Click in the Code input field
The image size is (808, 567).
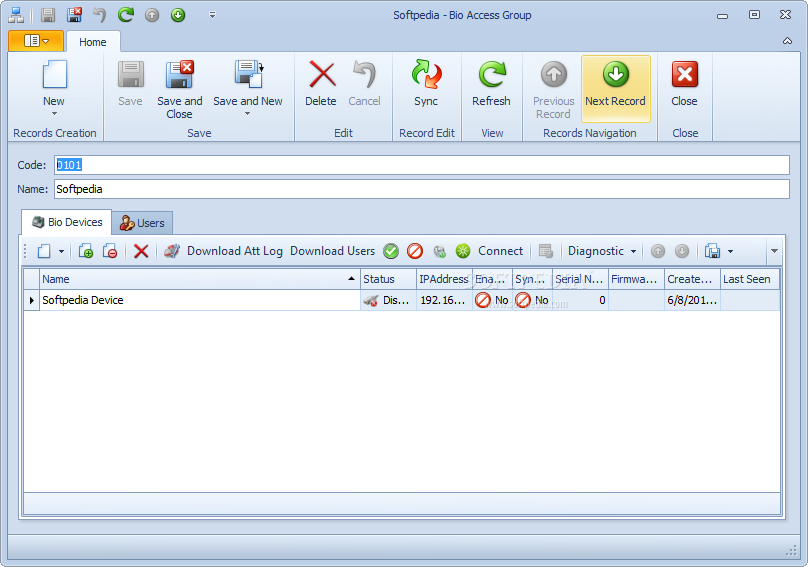coord(422,165)
